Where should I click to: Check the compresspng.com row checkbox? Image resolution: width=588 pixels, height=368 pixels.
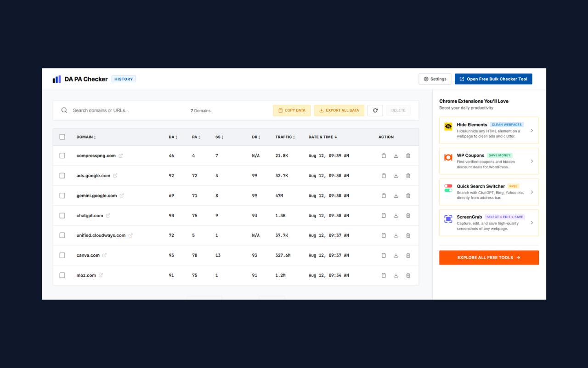pyautogui.click(x=62, y=156)
